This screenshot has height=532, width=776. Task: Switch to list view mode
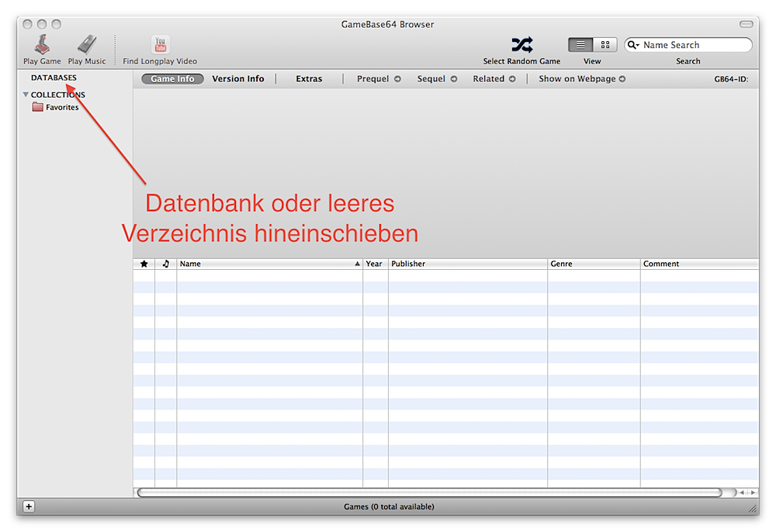coord(580,45)
